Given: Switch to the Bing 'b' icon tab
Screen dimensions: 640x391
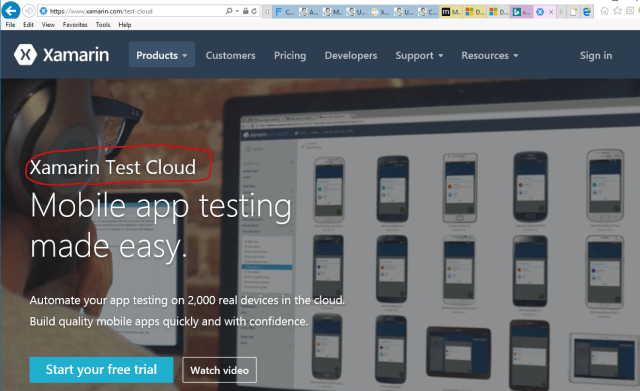Looking at the screenshot, I should pyautogui.click(x=521, y=12).
